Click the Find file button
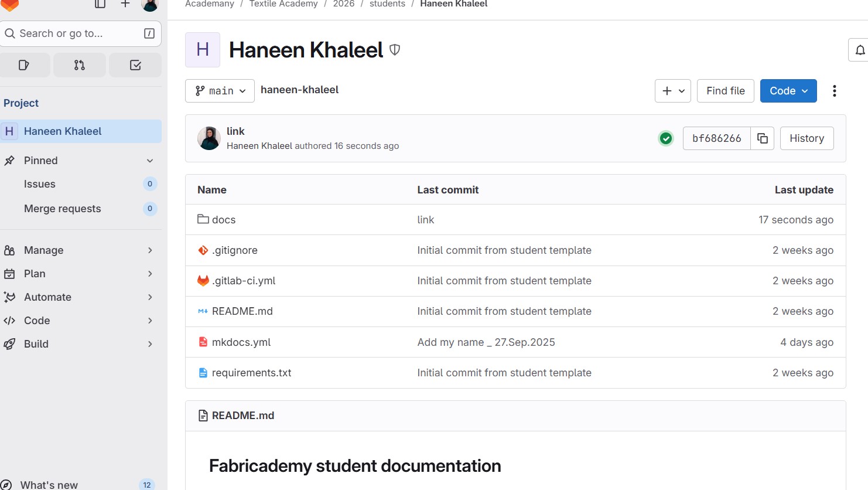Screen dimensions: 868x490 point(725,91)
